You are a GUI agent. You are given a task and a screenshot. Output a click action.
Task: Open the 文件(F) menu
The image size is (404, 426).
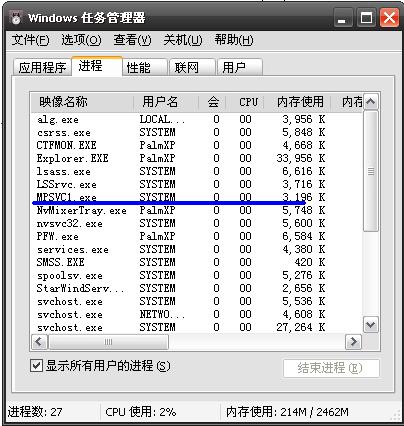[x=30, y=40]
